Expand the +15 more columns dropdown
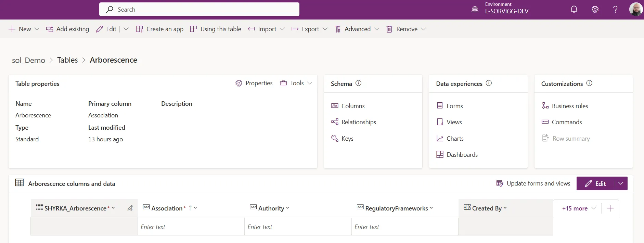Image resolution: width=644 pixels, height=243 pixels. tap(579, 208)
